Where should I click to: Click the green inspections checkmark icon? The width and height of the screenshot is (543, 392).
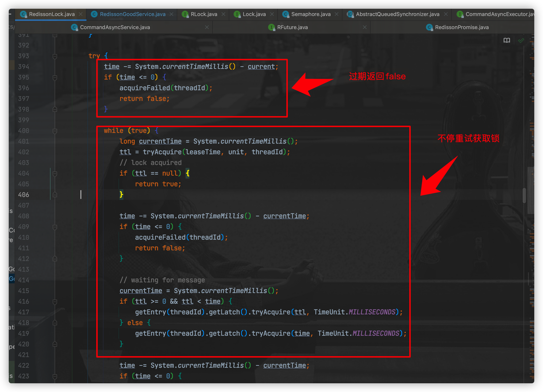coord(521,40)
